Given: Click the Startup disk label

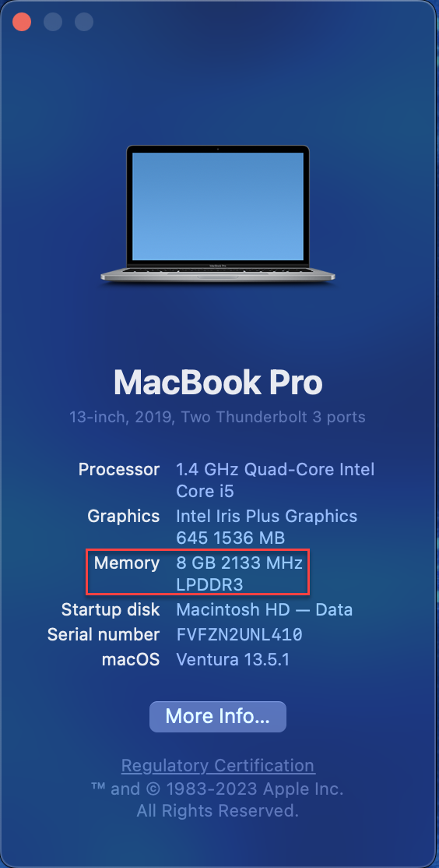Looking at the screenshot, I should 111,610.
